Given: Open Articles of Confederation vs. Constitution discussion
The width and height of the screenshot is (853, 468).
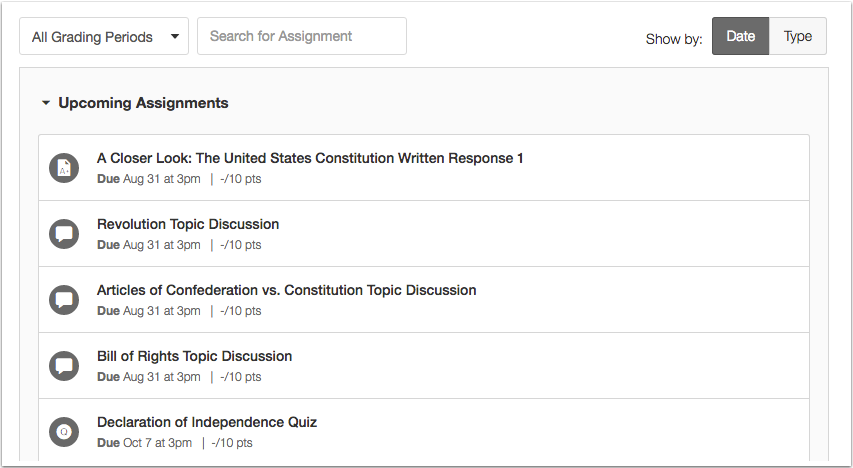Looking at the screenshot, I should click(286, 290).
